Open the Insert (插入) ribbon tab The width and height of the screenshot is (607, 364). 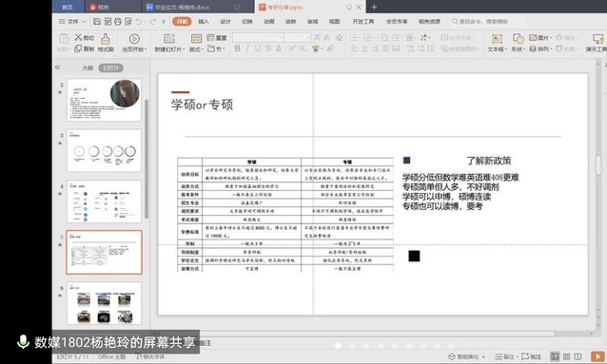204,21
